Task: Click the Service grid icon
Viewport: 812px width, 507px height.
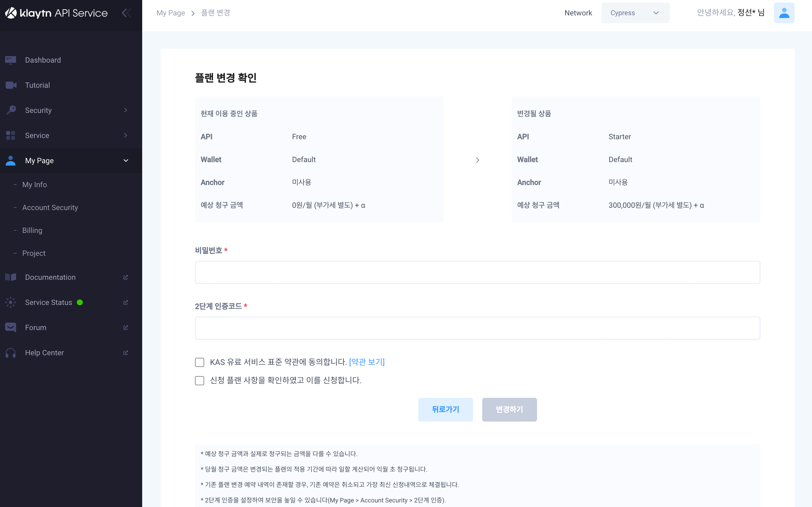Action: pos(11,135)
